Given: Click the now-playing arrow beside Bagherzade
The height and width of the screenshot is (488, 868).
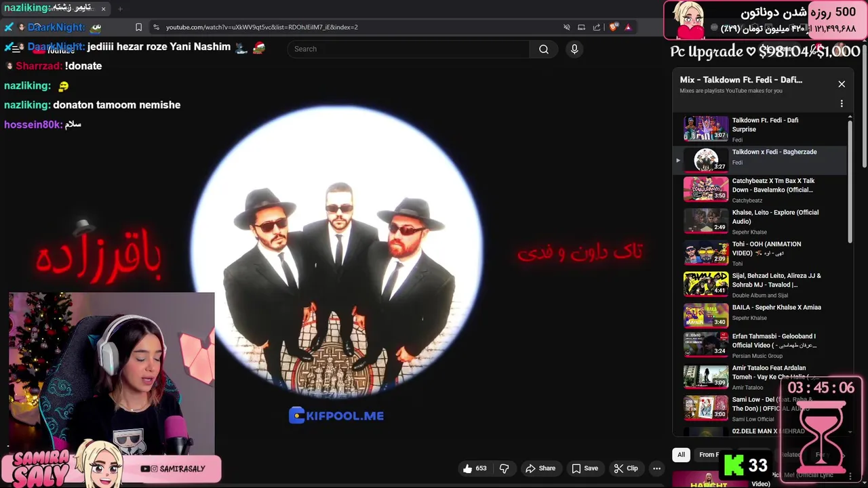Looking at the screenshot, I should click(x=677, y=161).
